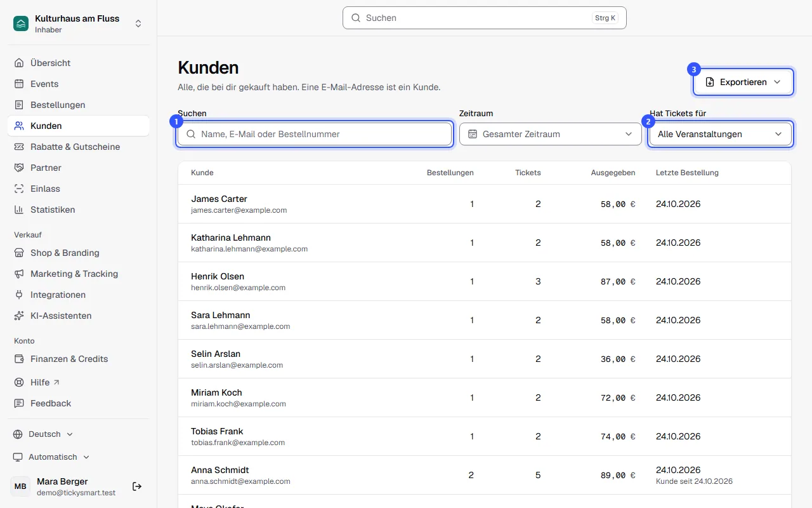Open James Carter customer row
812x508 pixels.
click(x=485, y=204)
